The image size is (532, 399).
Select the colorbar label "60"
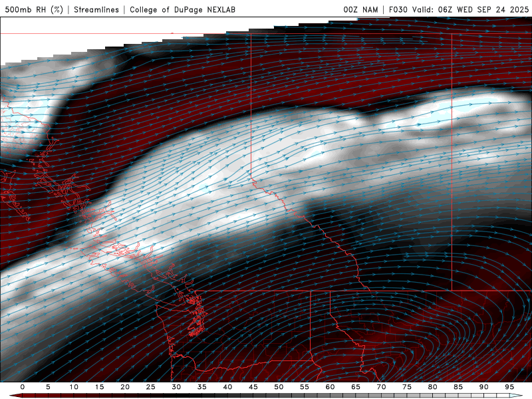tap(330, 387)
